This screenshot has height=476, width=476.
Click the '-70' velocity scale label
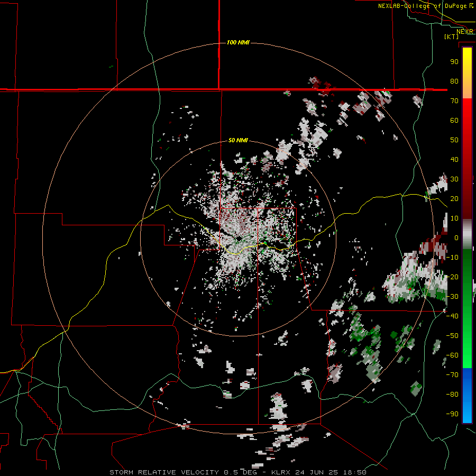(x=452, y=375)
